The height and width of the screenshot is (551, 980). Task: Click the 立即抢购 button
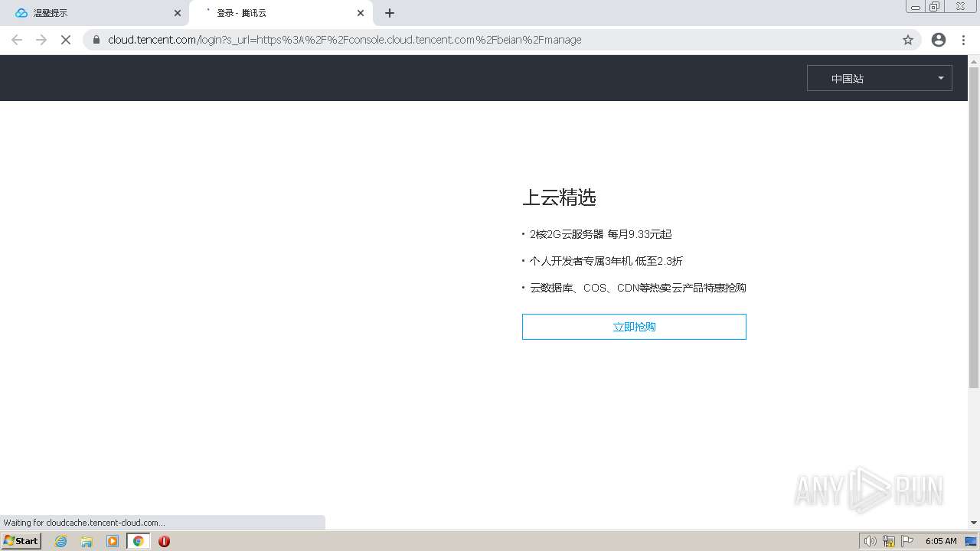(634, 327)
